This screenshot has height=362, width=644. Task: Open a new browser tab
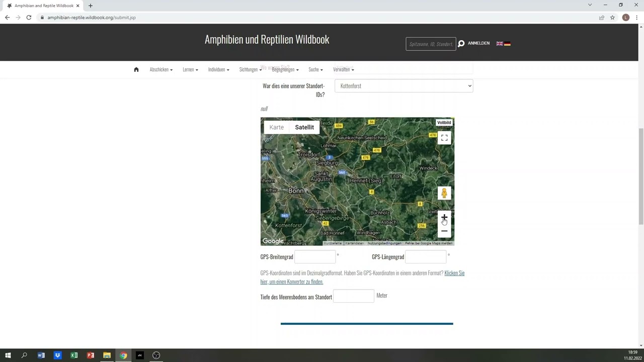pyautogui.click(x=91, y=6)
